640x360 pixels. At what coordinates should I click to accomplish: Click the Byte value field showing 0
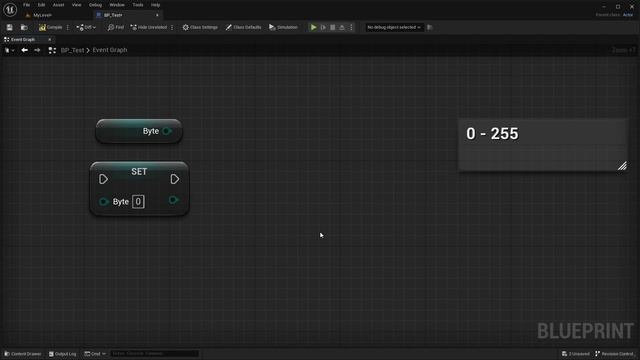click(138, 202)
